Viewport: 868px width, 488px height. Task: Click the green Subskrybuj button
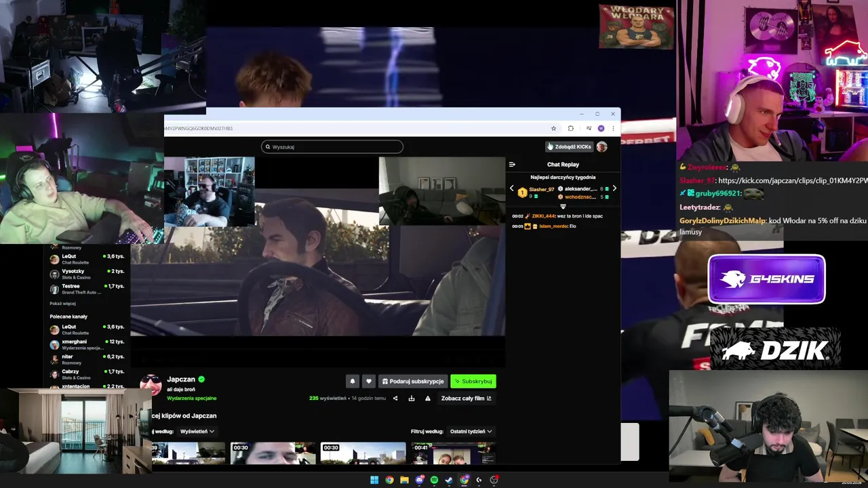[473, 381]
